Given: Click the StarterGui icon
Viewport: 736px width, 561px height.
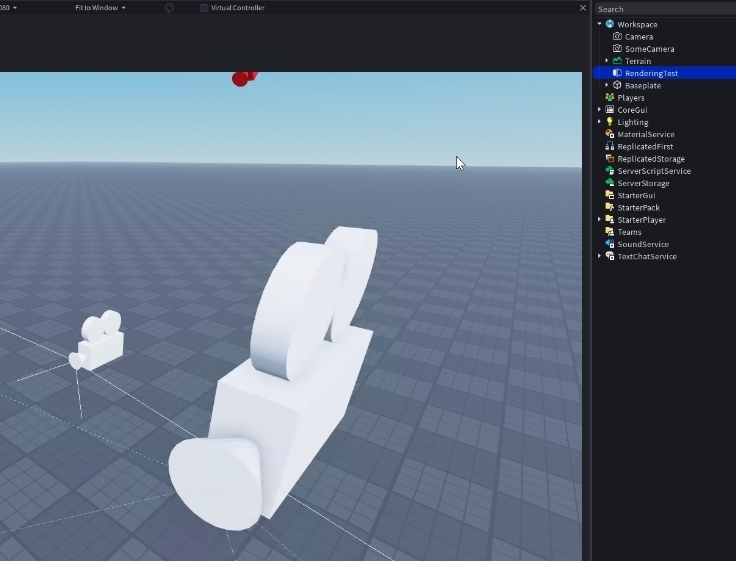Looking at the screenshot, I should pyautogui.click(x=610, y=195).
